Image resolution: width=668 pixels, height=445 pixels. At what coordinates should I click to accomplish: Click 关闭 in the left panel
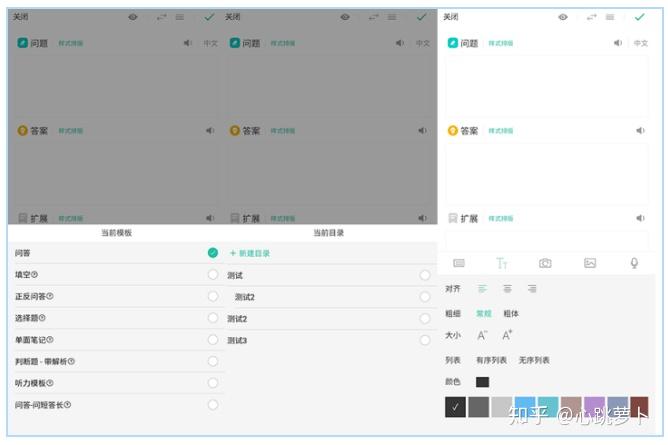click(20, 17)
